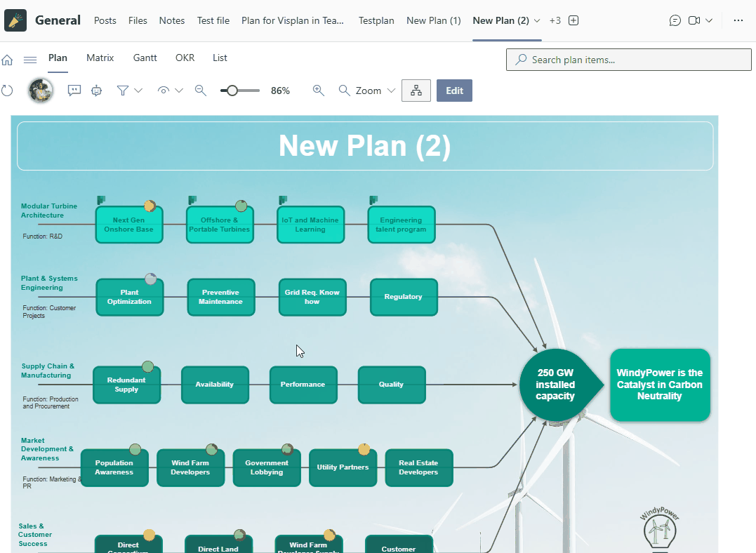Click the refresh icon

pyautogui.click(x=7, y=91)
